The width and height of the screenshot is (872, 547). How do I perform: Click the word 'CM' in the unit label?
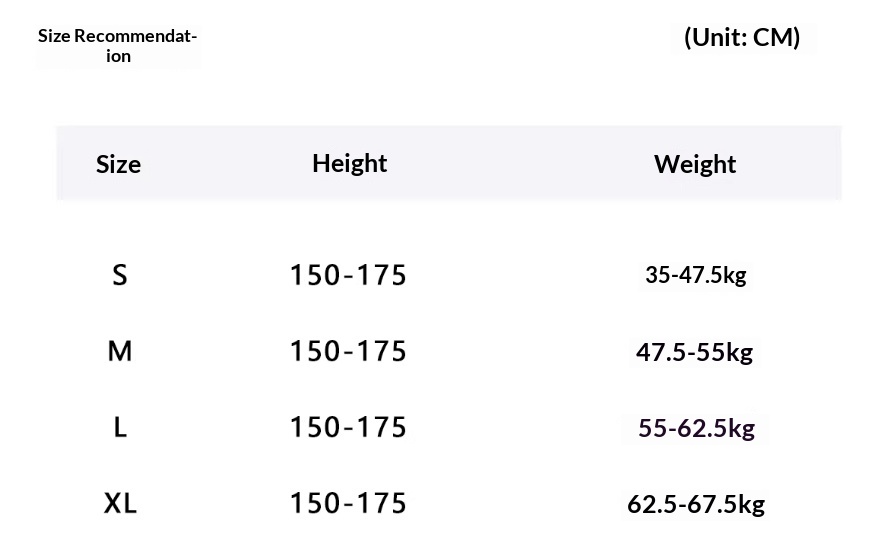776,38
